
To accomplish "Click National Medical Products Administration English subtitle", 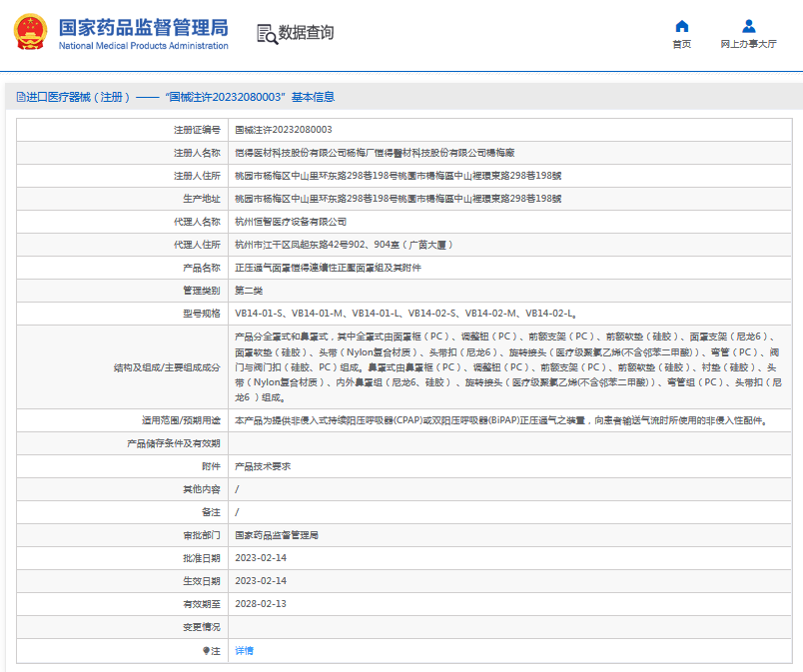I will pyautogui.click(x=144, y=46).
